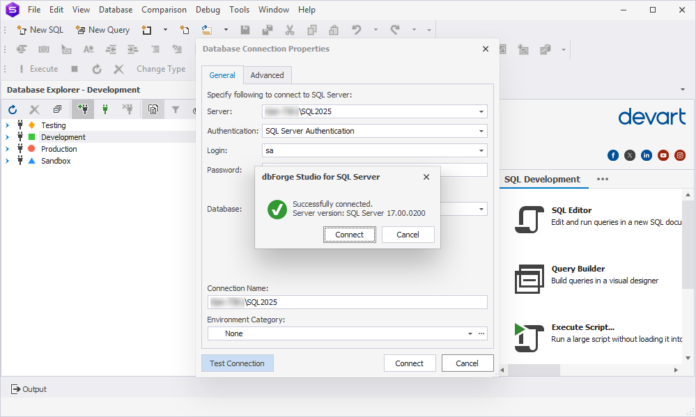696x417 pixels.
Task: Click the Stop execution square icon
Action: click(x=75, y=69)
